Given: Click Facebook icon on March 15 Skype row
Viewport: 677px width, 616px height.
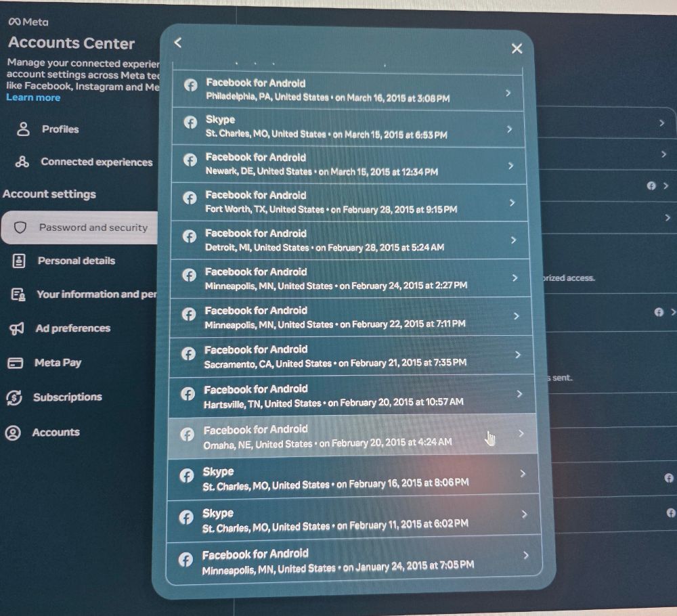Looking at the screenshot, I should tap(190, 122).
